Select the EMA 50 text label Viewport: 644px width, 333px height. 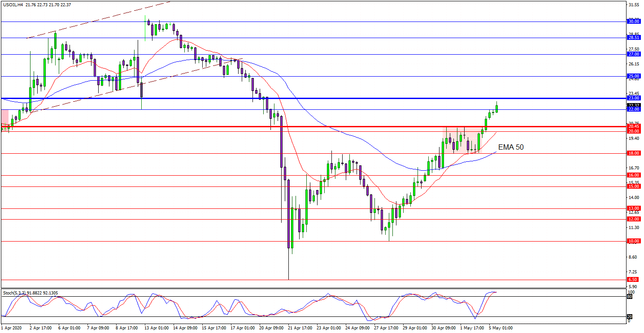[x=511, y=147]
